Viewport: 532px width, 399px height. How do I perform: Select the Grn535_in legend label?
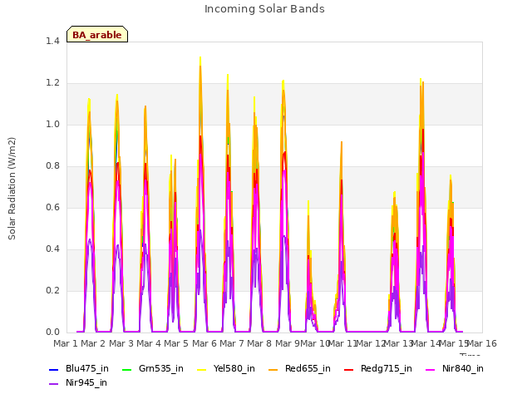click(x=161, y=368)
